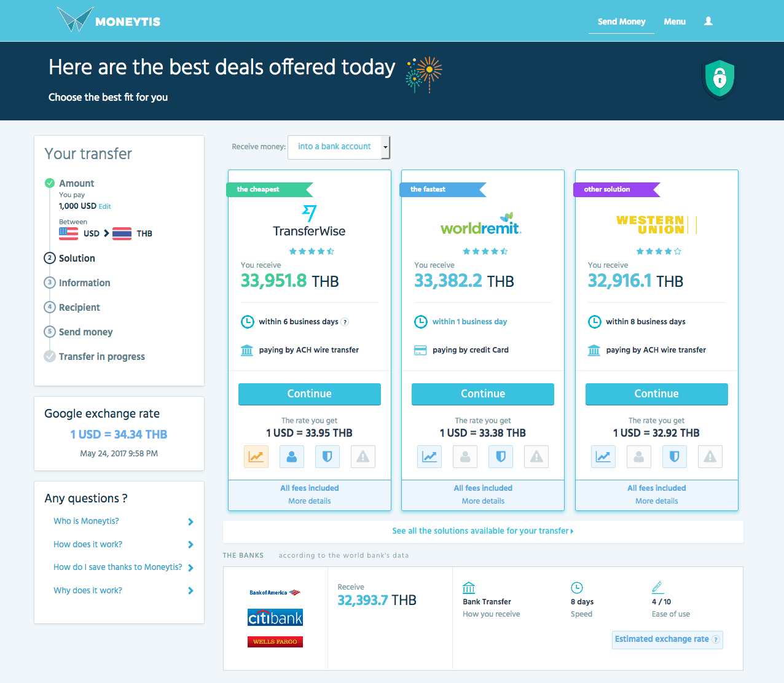This screenshot has height=683, width=784.
Task: View More details for TransferWise
Action: (310, 501)
